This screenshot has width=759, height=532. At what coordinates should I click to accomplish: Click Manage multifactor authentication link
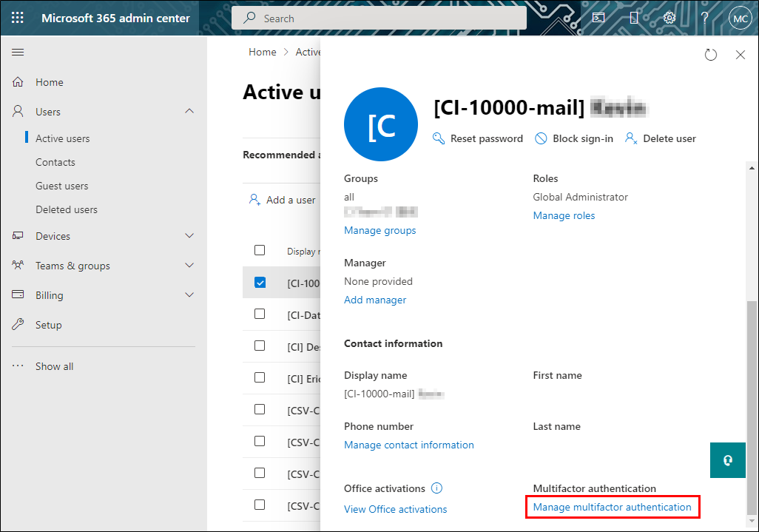click(x=613, y=507)
